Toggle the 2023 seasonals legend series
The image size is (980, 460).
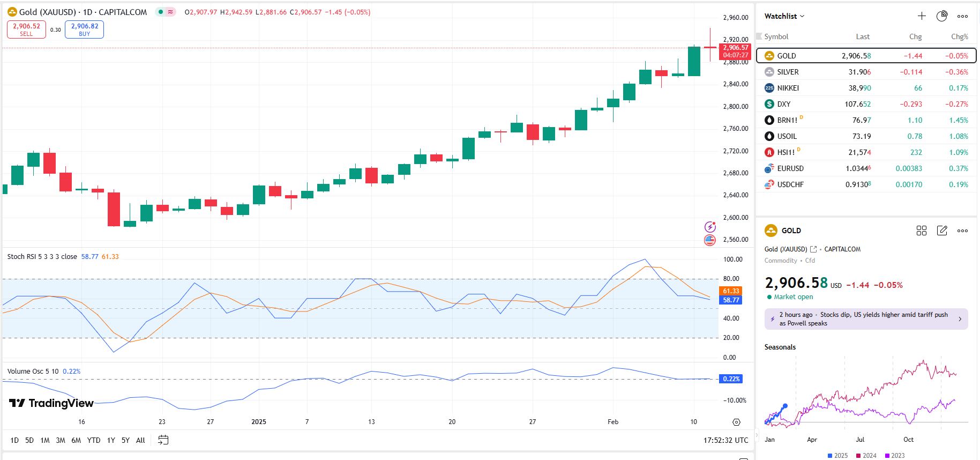(894, 456)
